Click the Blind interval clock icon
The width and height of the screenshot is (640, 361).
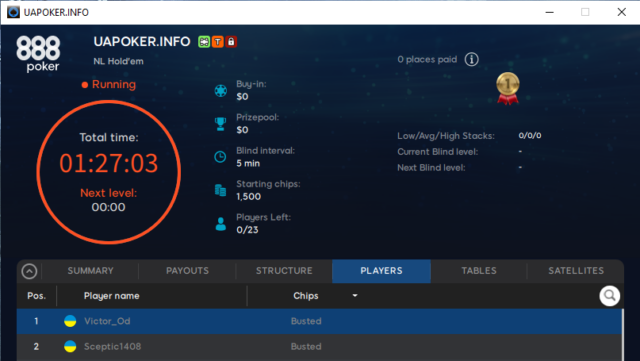point(220,157)
